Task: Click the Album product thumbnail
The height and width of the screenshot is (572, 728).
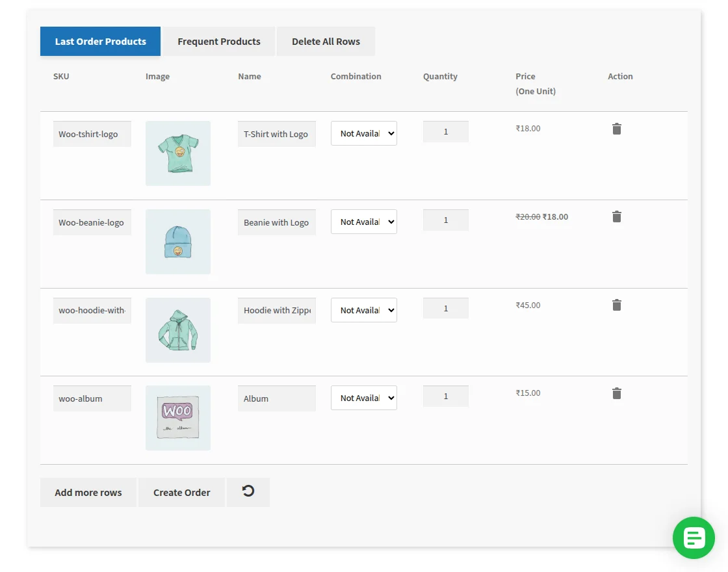Action: (x=177, y=417)
